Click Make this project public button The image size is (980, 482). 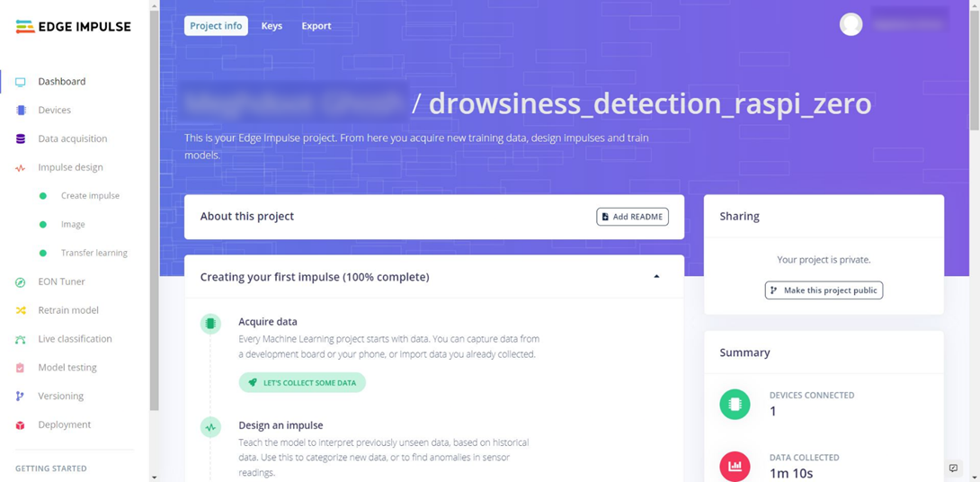tap(824, 290)
